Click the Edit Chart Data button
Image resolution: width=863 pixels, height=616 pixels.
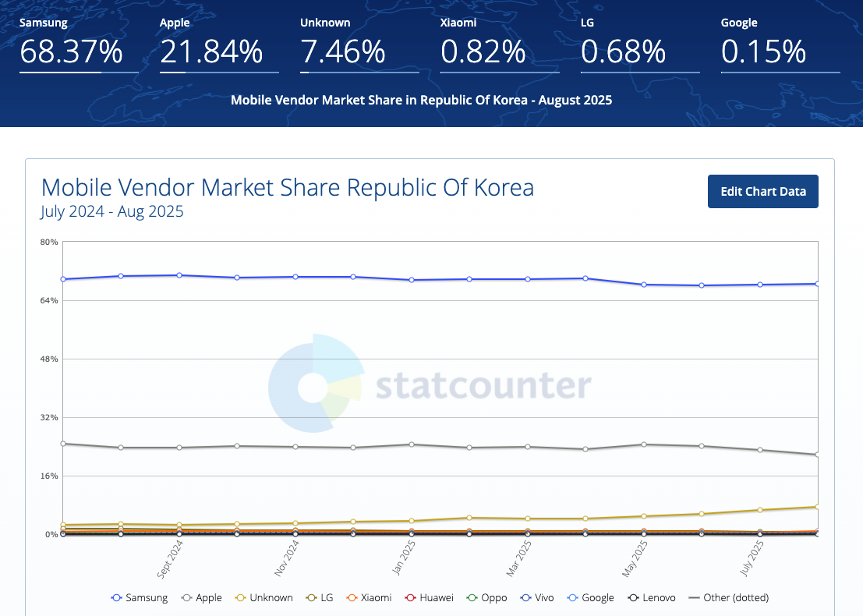[x=763, y=192]
